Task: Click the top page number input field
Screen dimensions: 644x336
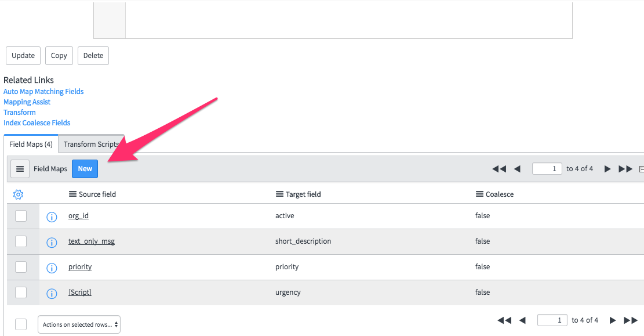Action: pyautogui.click(x=547, y=169)
